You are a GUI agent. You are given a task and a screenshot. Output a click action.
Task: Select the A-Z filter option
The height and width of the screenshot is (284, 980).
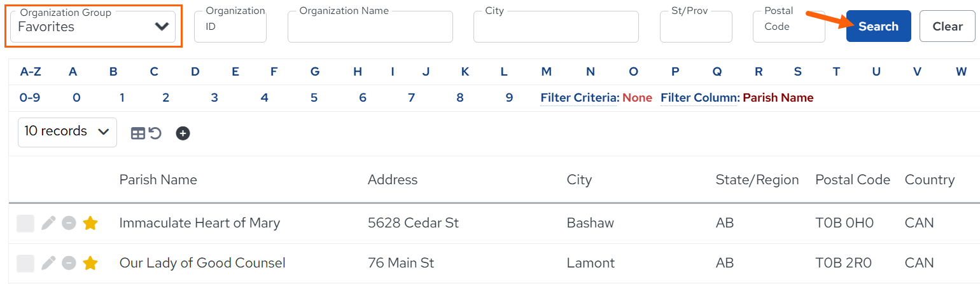[31, 72]
